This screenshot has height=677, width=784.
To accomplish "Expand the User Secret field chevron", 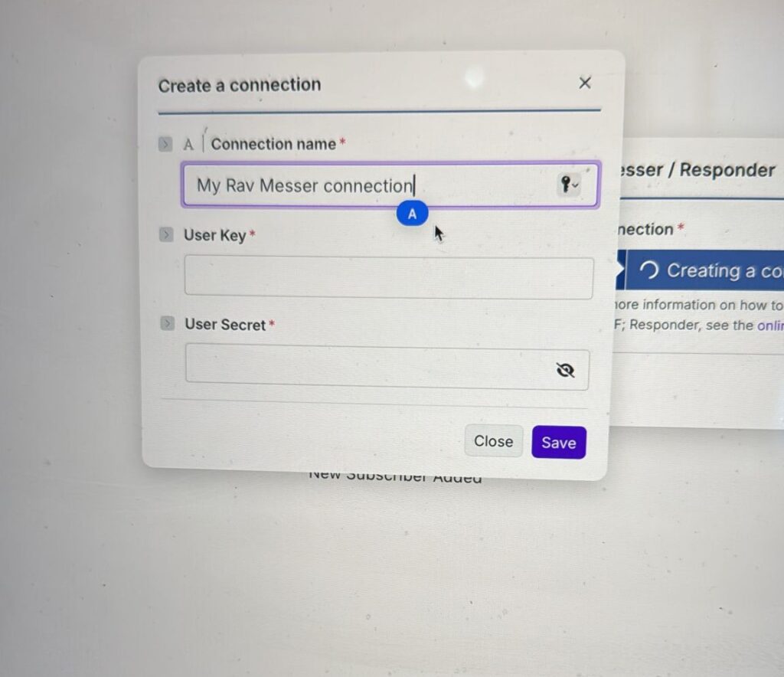I will click(167, 323).
